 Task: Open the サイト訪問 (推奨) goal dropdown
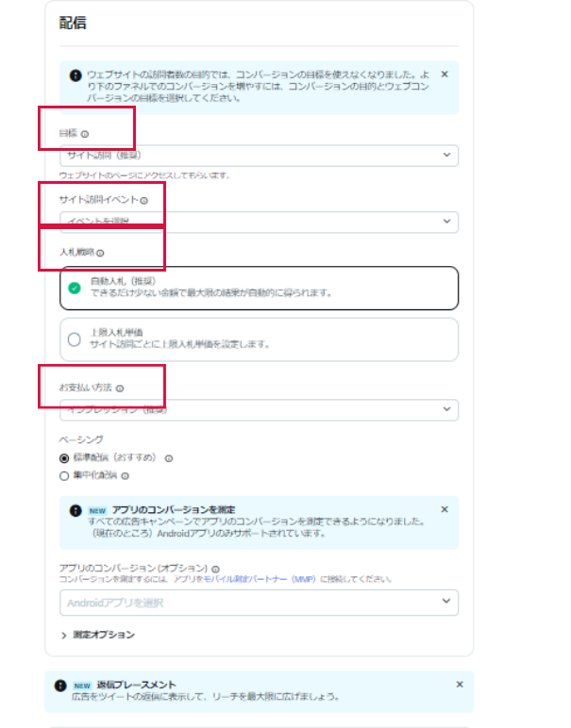259,155
